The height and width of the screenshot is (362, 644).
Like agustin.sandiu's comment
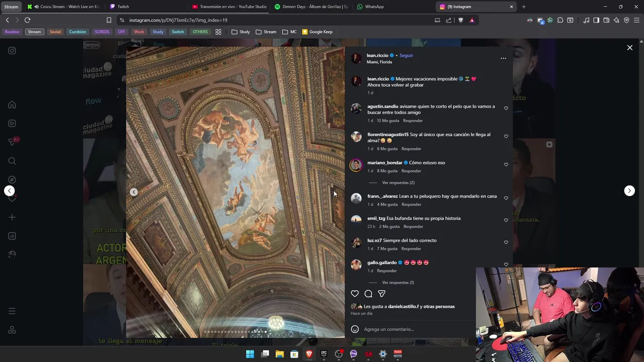pos(506,108)
